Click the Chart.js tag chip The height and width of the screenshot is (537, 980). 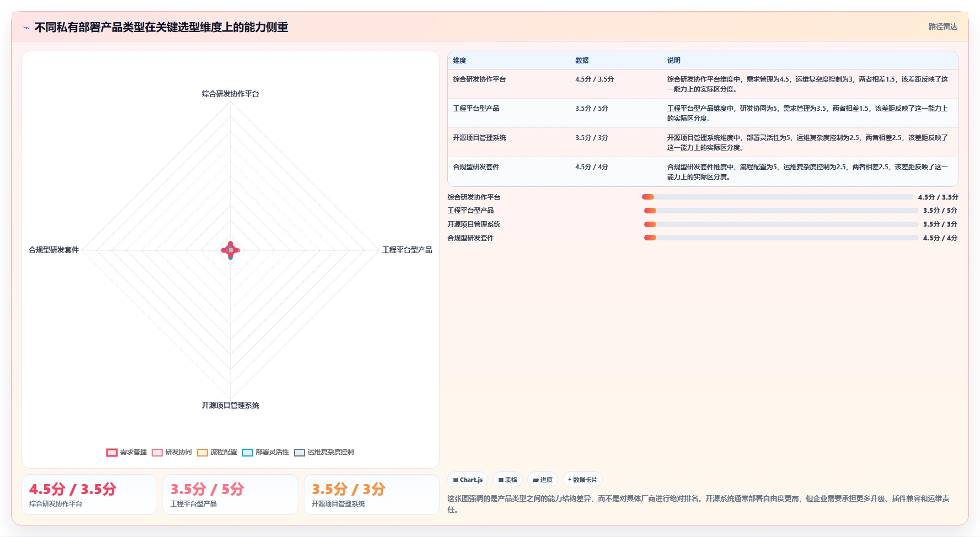coord(468,480)
